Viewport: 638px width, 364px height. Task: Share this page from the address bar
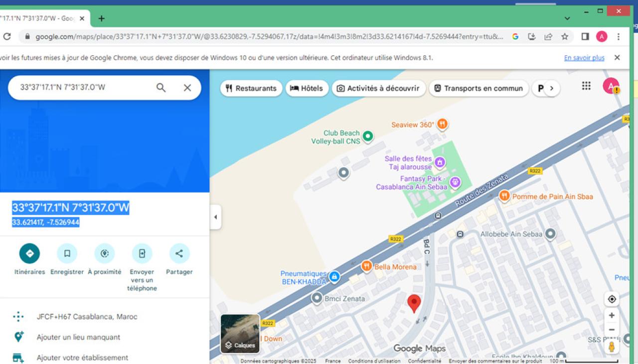click(548, 36)
